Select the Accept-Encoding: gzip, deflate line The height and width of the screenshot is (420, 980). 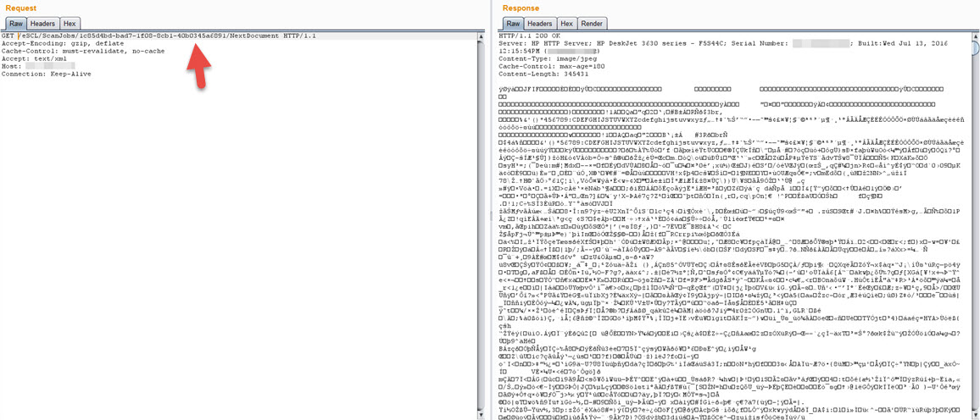click(x=62, y=44)
